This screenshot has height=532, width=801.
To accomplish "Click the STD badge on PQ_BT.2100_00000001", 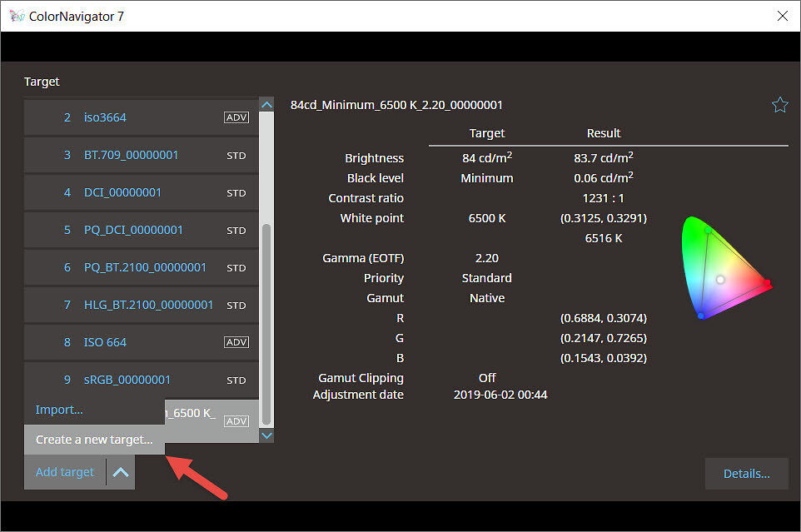I will point(236,267).
